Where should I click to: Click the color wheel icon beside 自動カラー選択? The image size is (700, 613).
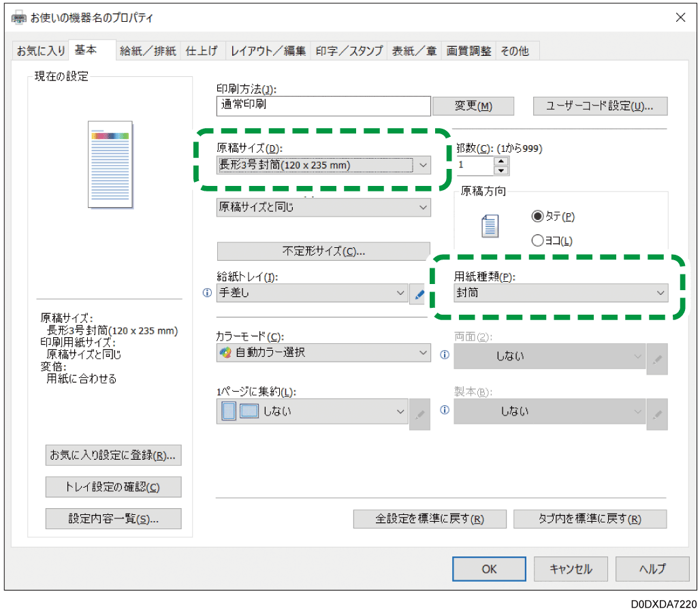pyautogui.click(x=225, y=352)
